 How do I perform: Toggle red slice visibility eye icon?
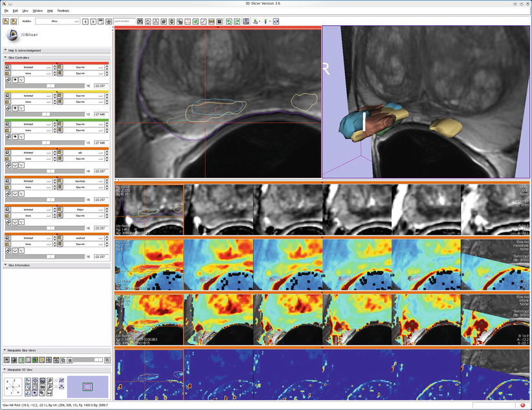pos(14,80)
